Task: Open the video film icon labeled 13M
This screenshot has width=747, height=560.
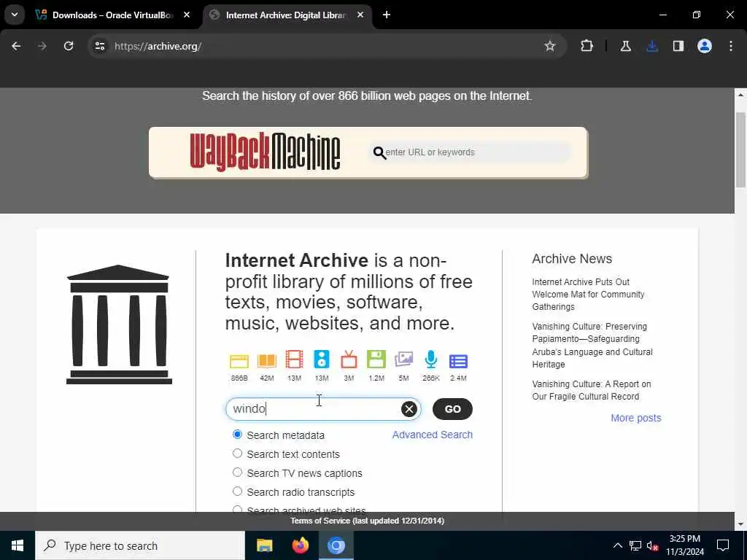Action: pyautogui.click(x=294, y=359)
